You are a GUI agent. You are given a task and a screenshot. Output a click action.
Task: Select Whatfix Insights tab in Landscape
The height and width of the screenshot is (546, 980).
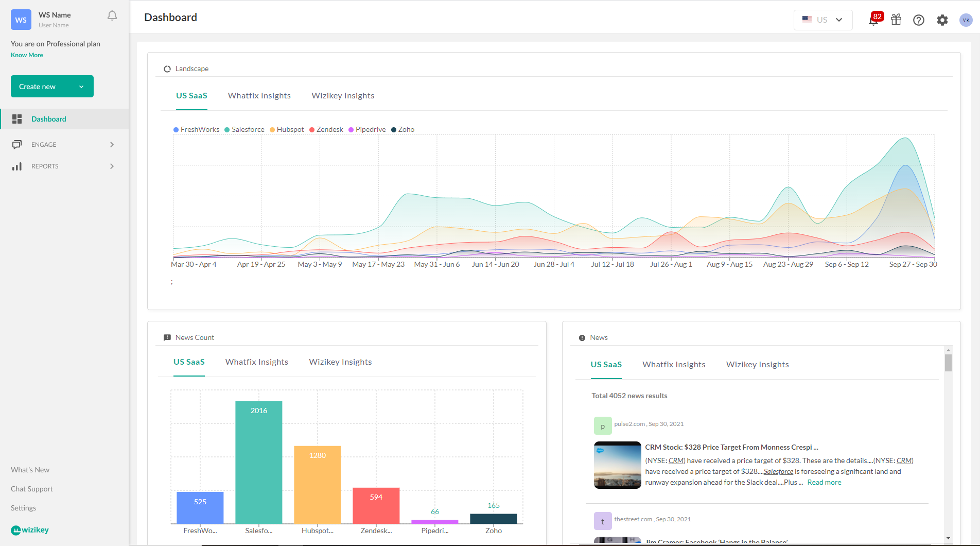[259, 96]
